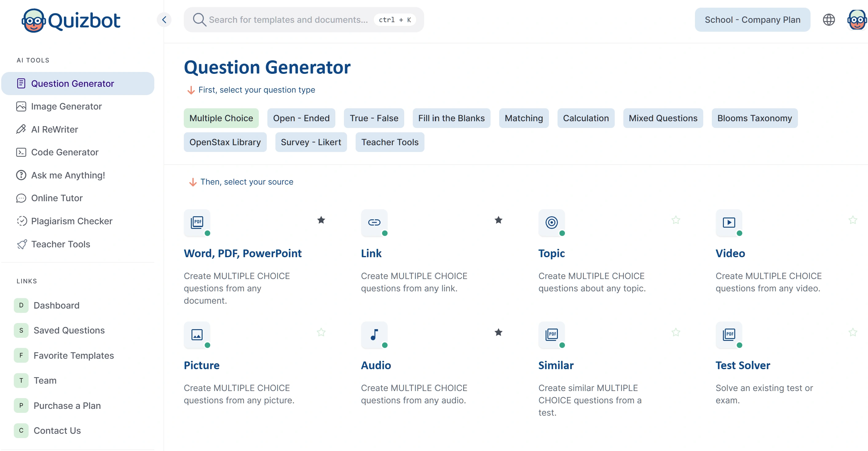
Task: Open Image Generator from AI tools
Action: 66,106
